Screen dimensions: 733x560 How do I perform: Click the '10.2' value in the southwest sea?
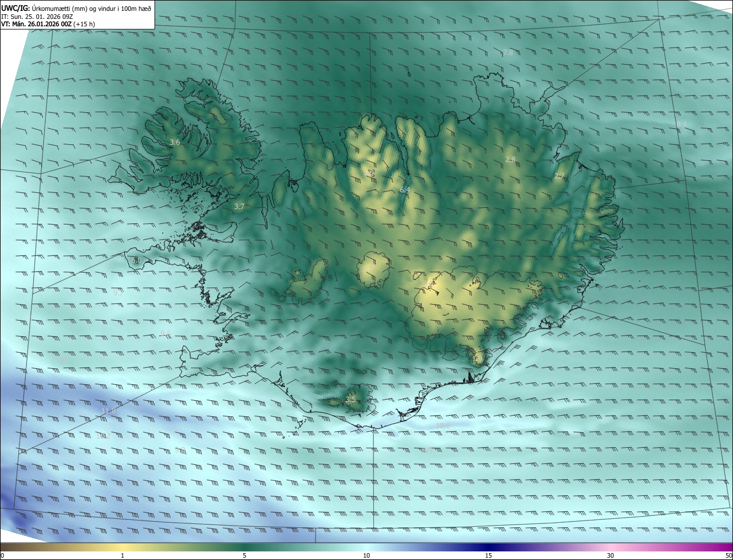click(x=103, y=436)
